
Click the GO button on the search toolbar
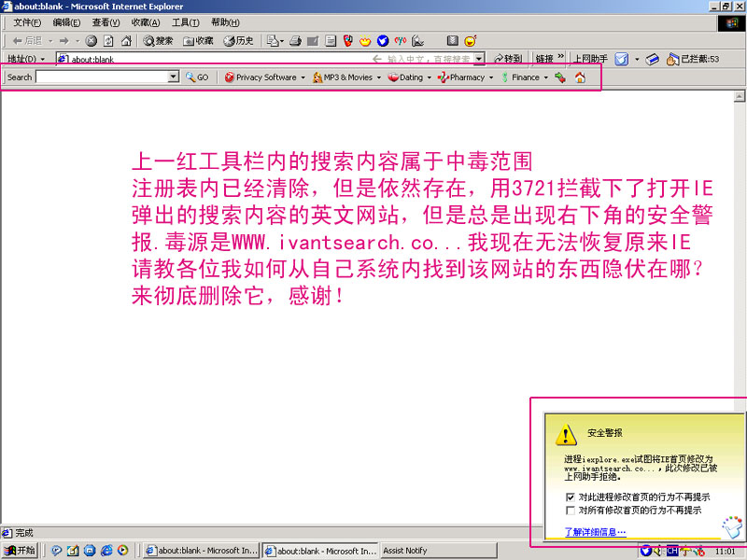coord(197,77)
